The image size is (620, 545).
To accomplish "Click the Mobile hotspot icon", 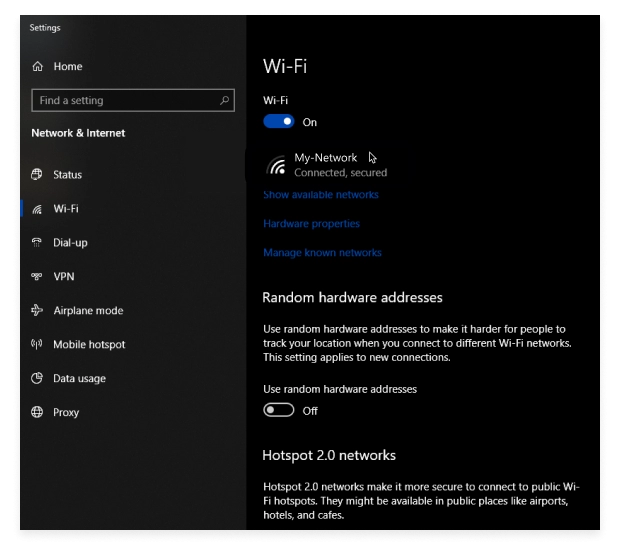I will 38,345.
